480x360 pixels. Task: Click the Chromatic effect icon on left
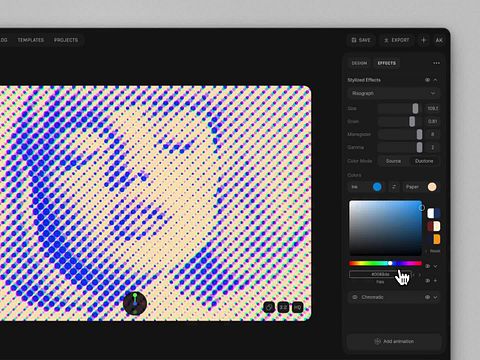355,297
